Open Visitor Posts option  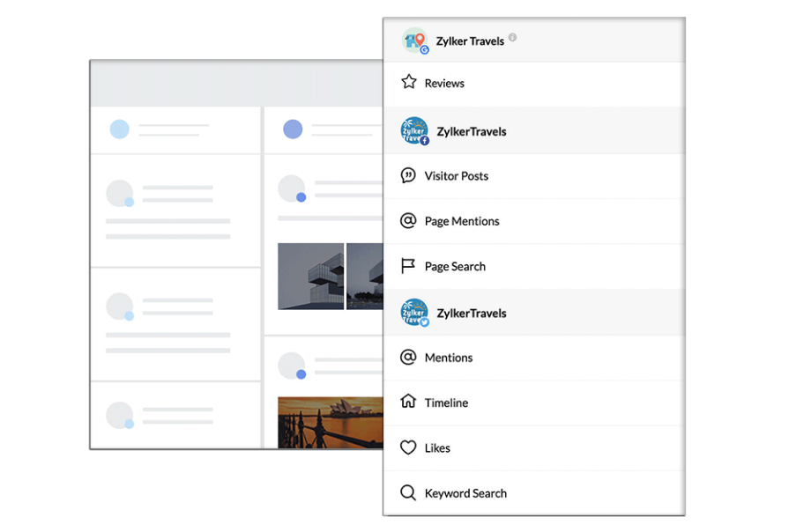534,176
